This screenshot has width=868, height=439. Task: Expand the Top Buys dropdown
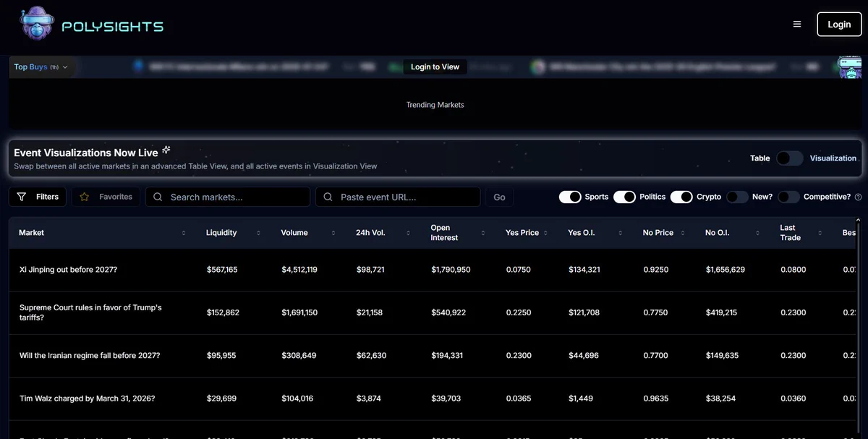pos(41,67)
